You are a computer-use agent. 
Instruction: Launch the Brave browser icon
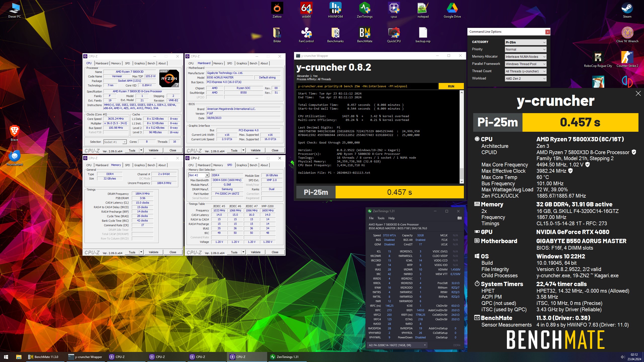(x=15, y=133)
